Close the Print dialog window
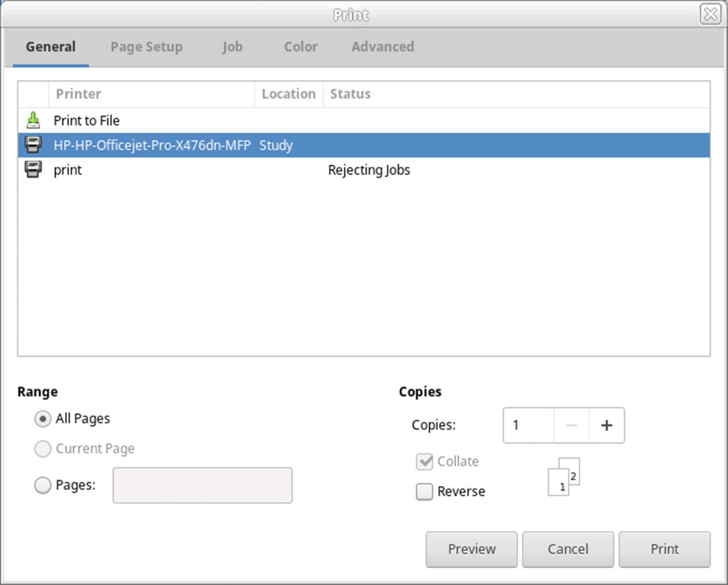This screenshot has height=585, width=728. [x=710, y=15]
